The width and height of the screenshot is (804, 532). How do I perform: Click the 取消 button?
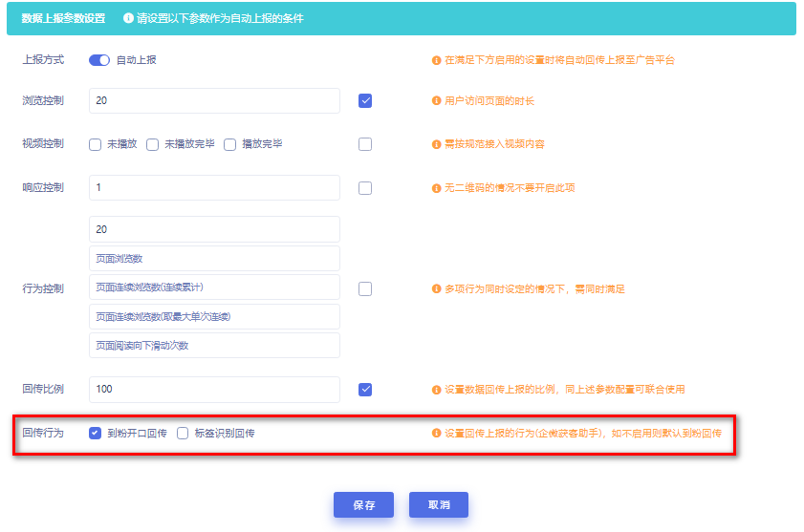pos(438,505)
